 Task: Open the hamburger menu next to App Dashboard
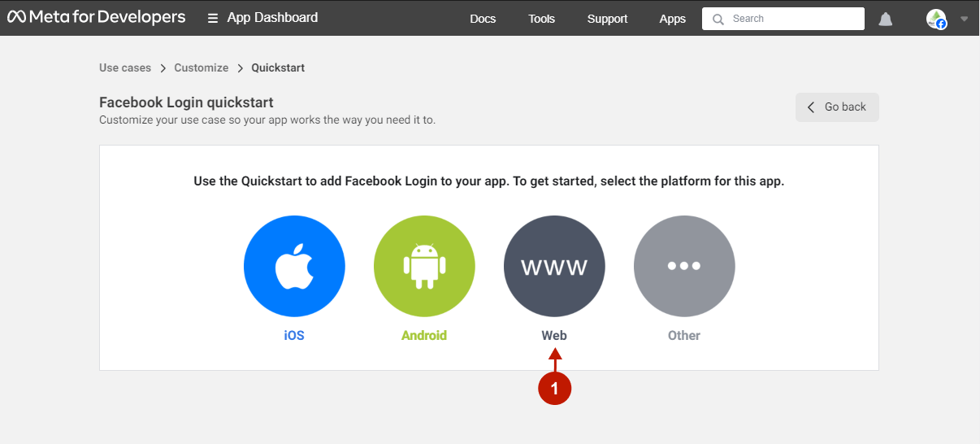tap(213, 18)
